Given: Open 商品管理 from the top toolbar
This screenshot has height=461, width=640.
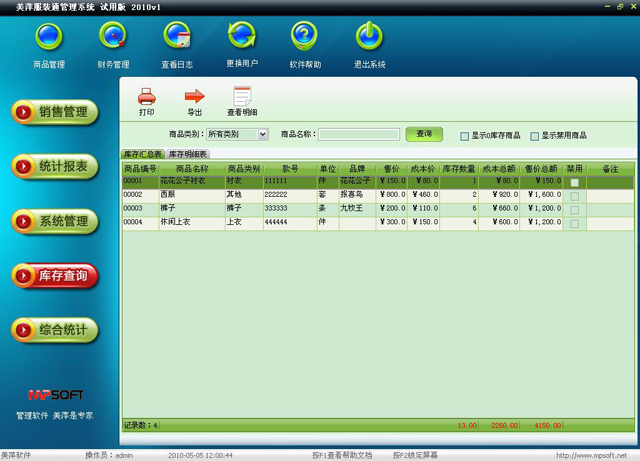Looking at the screenshot, I should click(48, 40).
